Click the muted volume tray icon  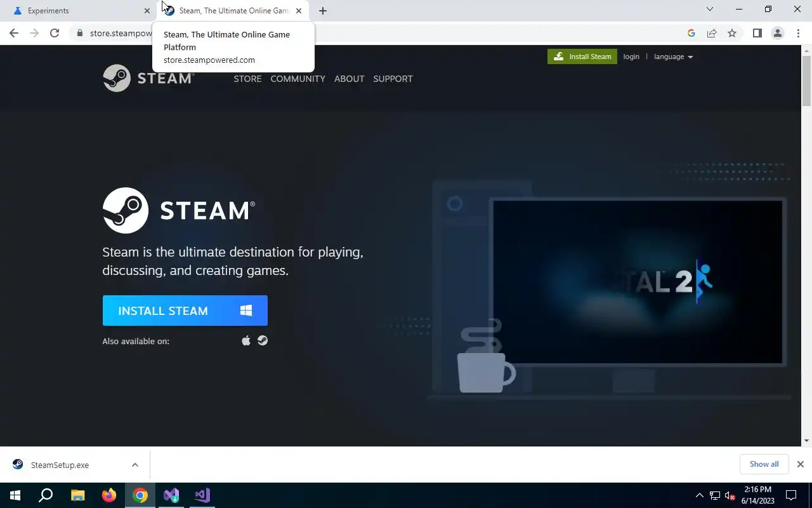[x=730, y=495]
